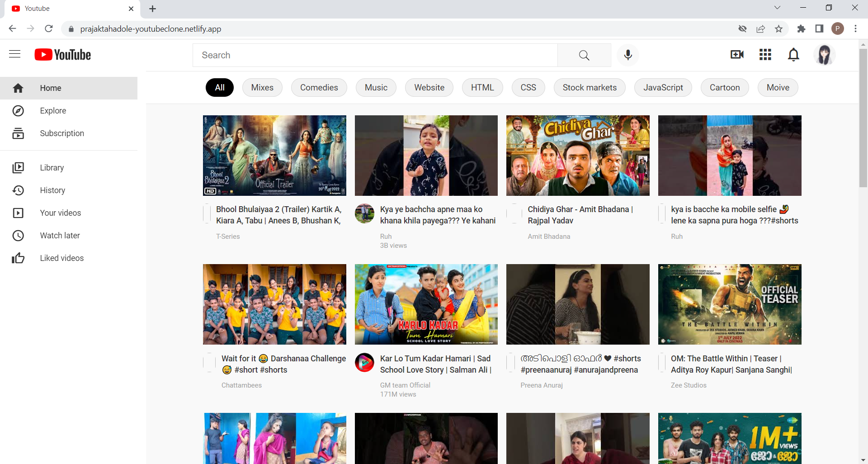Open the user profile avatar
Viewport: 868px width, 464px height.
[824, 55]
